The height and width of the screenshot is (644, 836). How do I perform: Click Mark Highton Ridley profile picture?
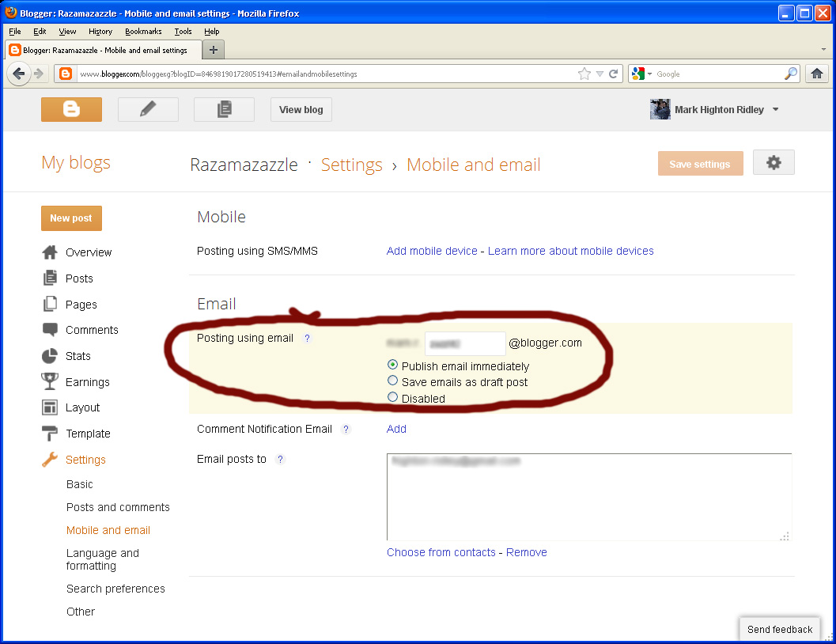tap(660, 109)
